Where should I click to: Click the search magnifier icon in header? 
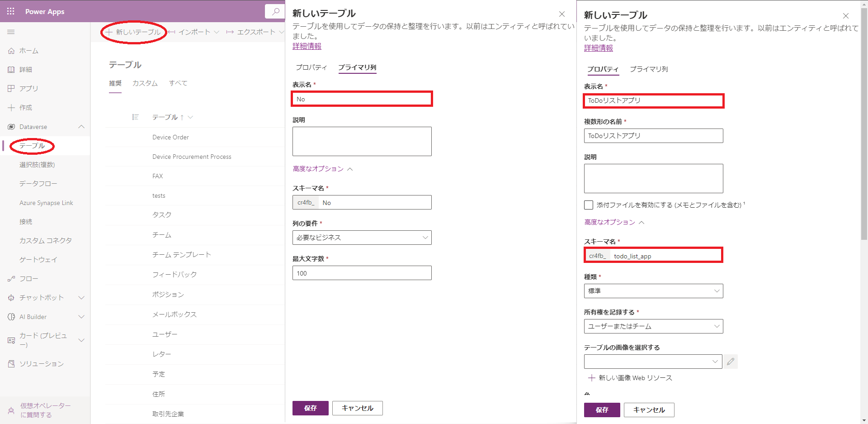(x=275, y=11)
